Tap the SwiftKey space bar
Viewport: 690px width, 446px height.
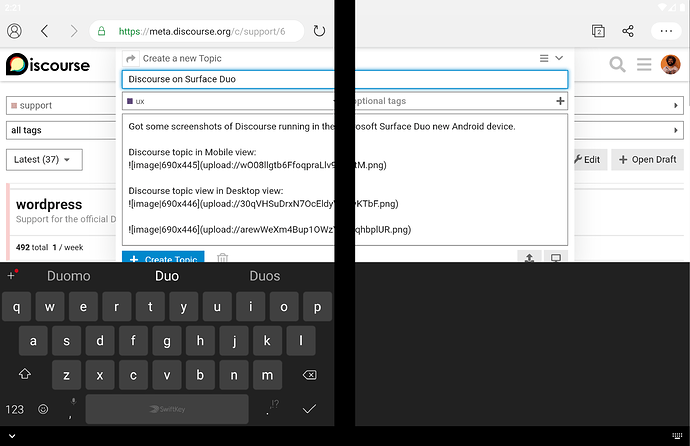click(x=167, y=409)
